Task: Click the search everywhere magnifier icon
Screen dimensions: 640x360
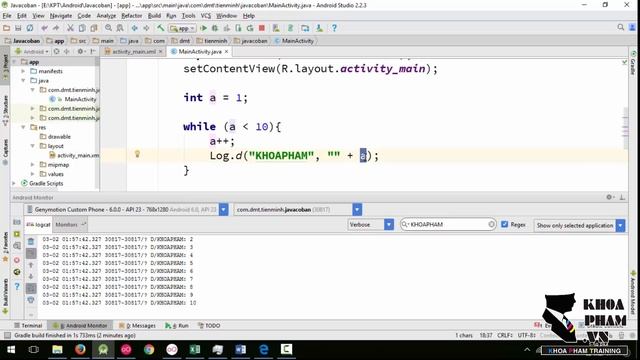Action: point(621,27)
